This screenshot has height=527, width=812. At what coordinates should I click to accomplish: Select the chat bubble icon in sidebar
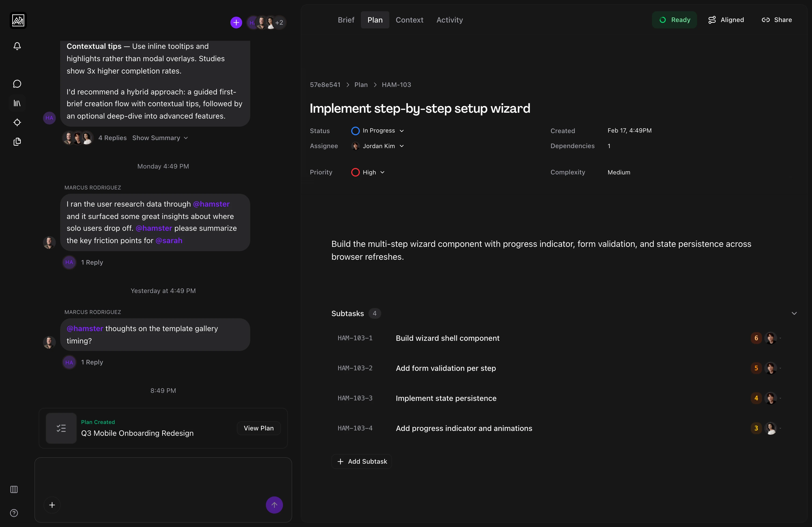[x=17, y=84]
